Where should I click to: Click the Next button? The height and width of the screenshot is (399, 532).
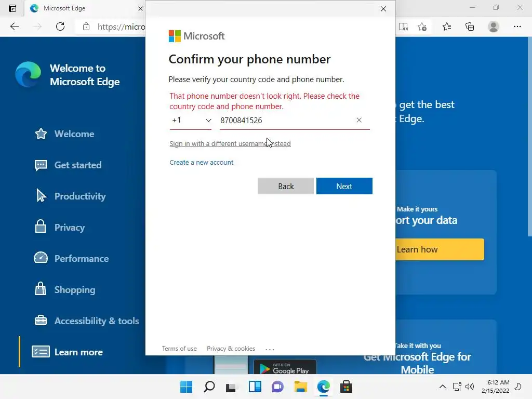[x=344, y=186]
